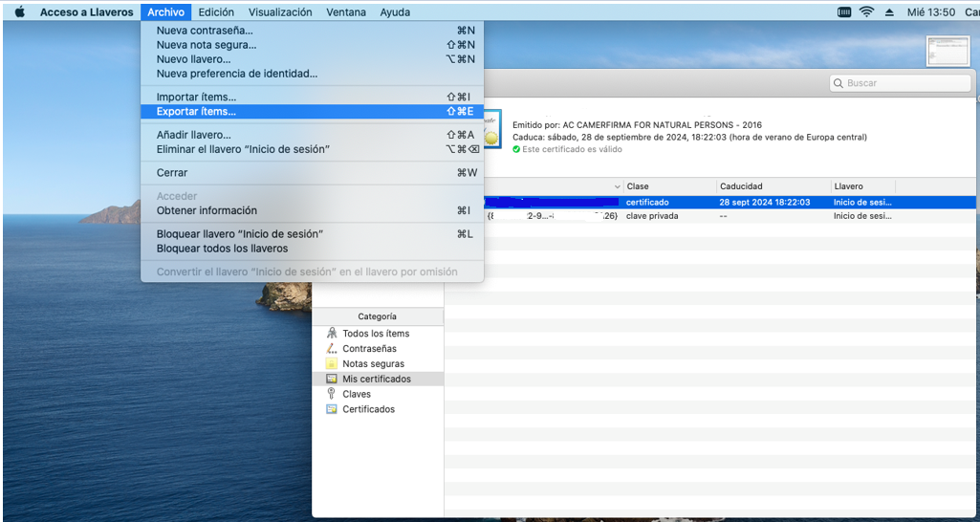Choose Eliminar el llavero "Inicio de sesión"
Viewport: 980px width, 522px height.
coord(312,149)
